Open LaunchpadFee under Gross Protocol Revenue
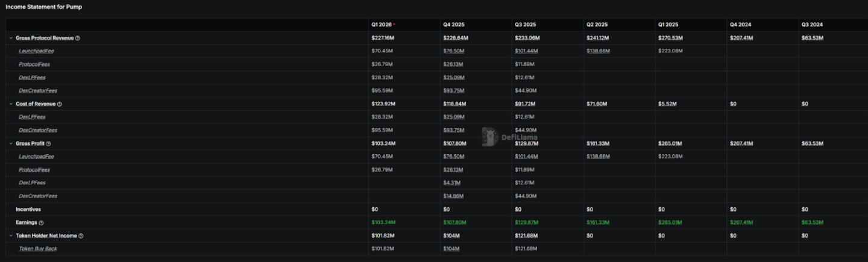 [36, 51]
